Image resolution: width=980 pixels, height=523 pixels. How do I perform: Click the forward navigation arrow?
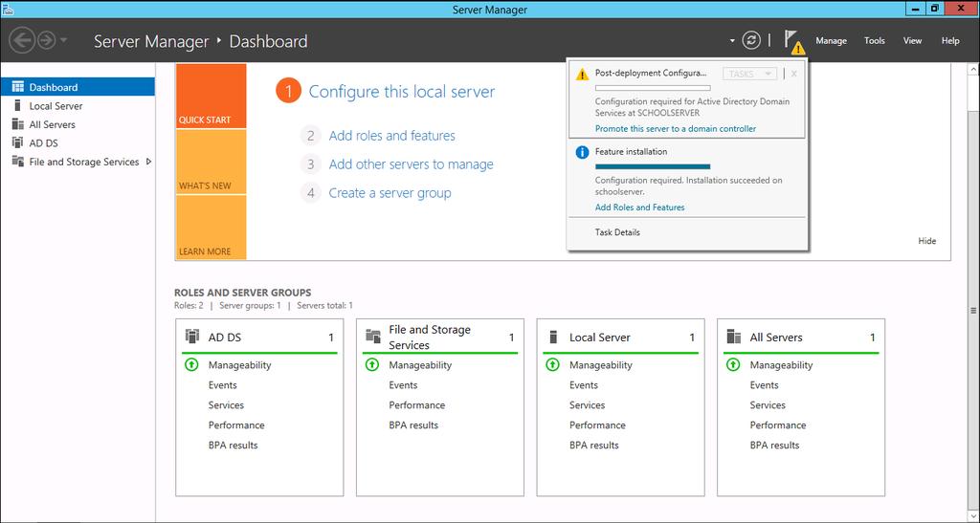[x=46, y=40]
